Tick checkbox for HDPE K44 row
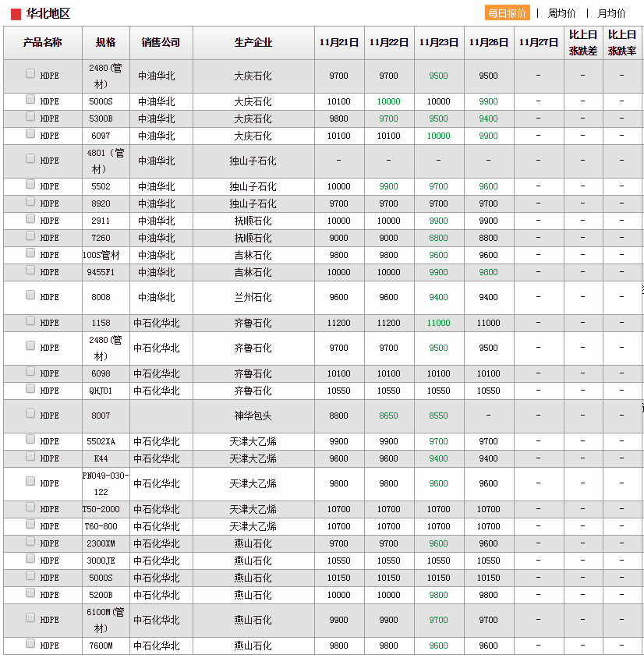This screenshot has height=658, width=644. point(30,456)
